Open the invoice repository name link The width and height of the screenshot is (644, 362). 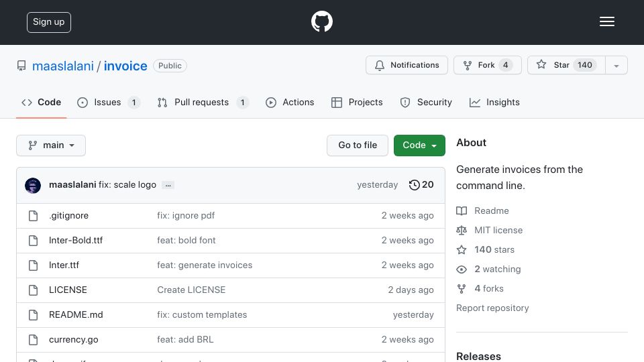[125, 66]
